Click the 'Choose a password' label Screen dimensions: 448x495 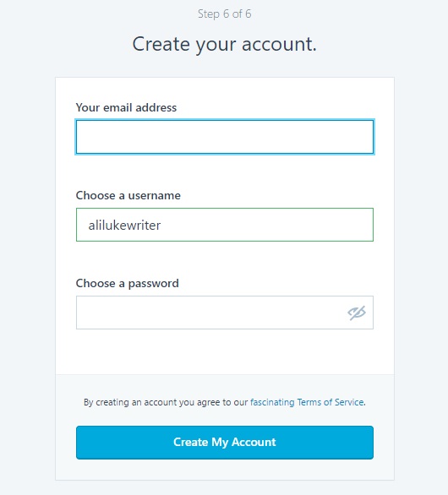[127, 284]
